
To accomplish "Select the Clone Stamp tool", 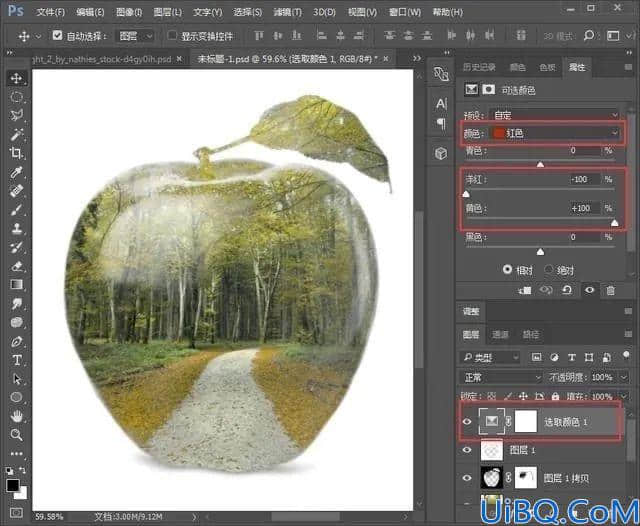I will click(x=16, y=229).
